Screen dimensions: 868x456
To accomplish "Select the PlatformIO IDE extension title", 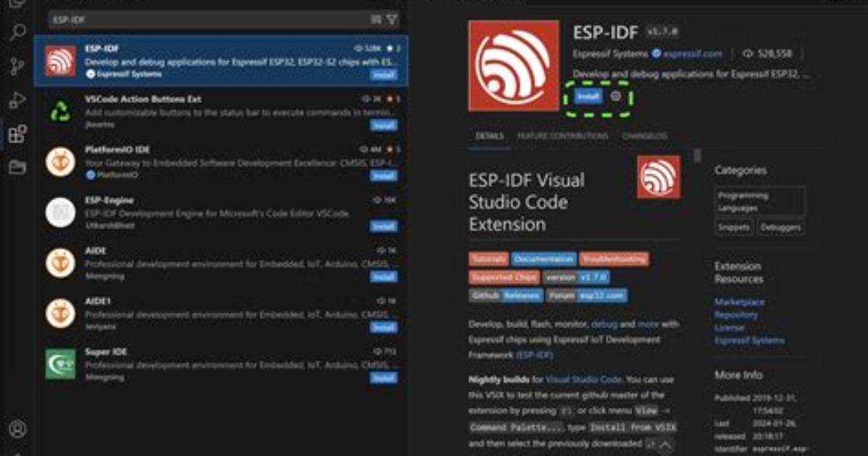I will pyautogui.click(x=118, y=150).
